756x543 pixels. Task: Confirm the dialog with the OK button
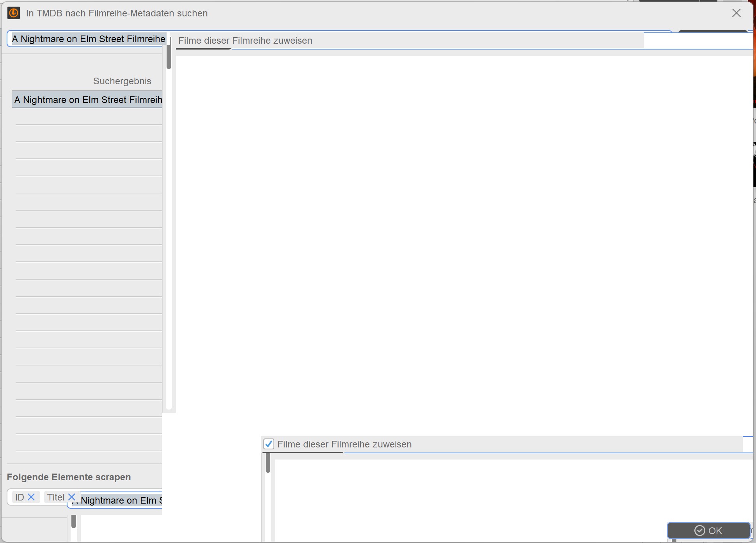tap(708, 531)
